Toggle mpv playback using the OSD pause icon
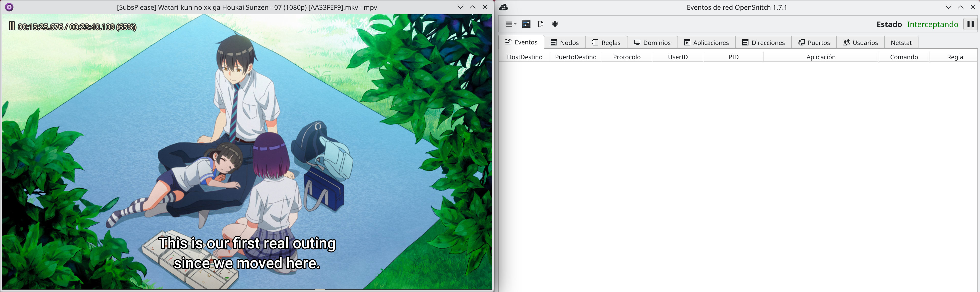The width and height of the screenshot is (980, 292). tap(12, 26)
